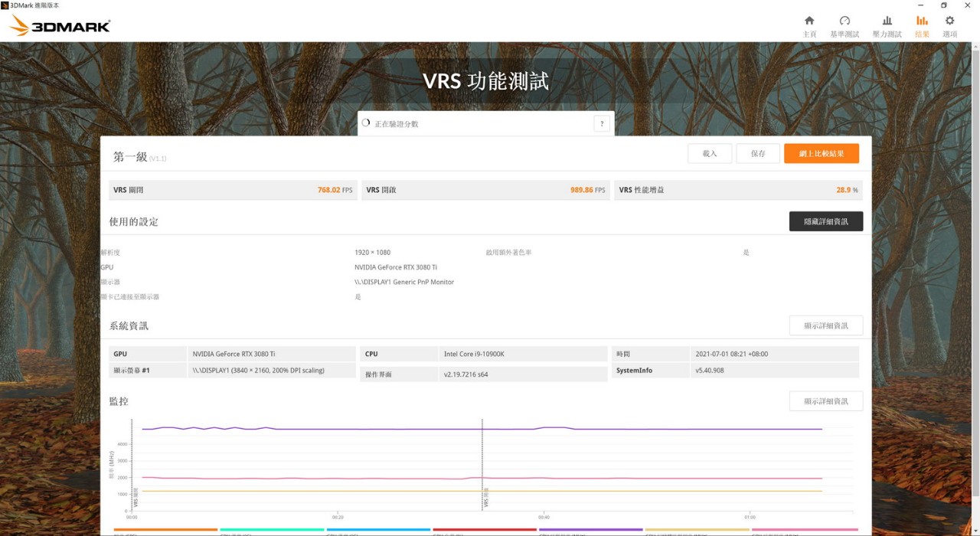Click the 監控 section heading
This screenshot has width=980, height=536.
tap(119, 401)
